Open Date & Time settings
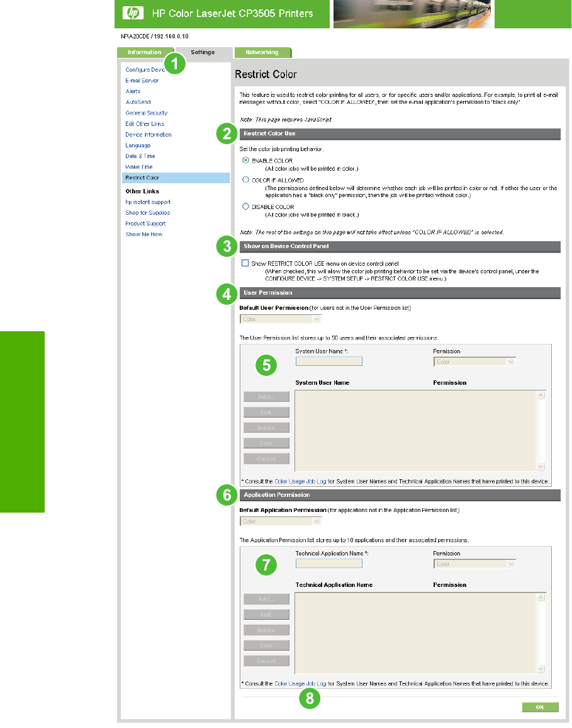This screenshot has height=728, width=572. point(140,156)
